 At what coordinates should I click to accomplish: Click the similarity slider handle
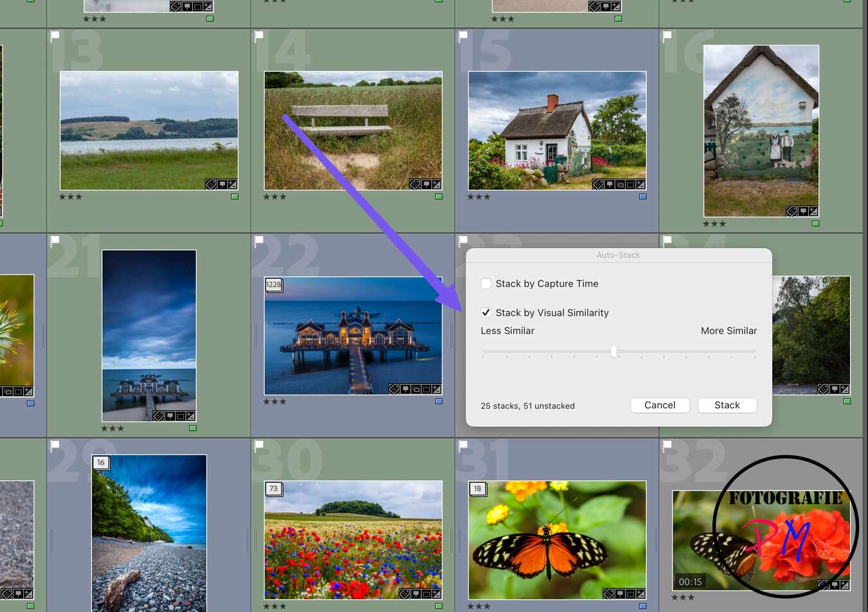point(613,352)
